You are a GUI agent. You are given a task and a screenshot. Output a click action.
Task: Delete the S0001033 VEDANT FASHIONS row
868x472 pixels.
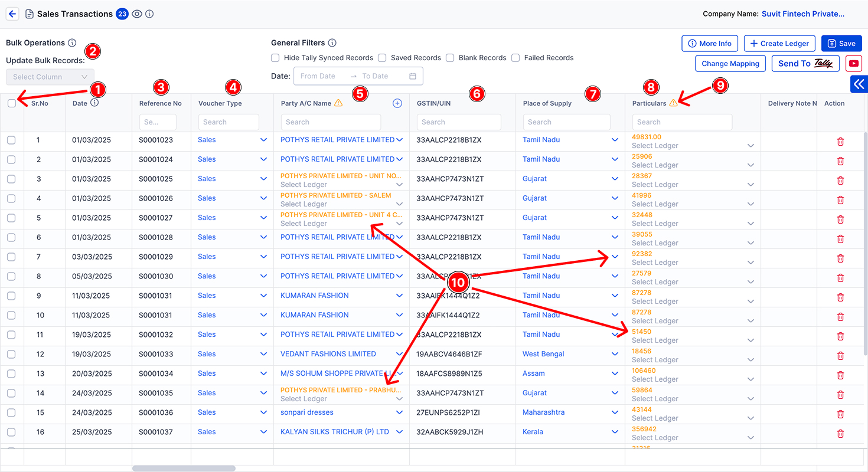[x=840, y=356]
